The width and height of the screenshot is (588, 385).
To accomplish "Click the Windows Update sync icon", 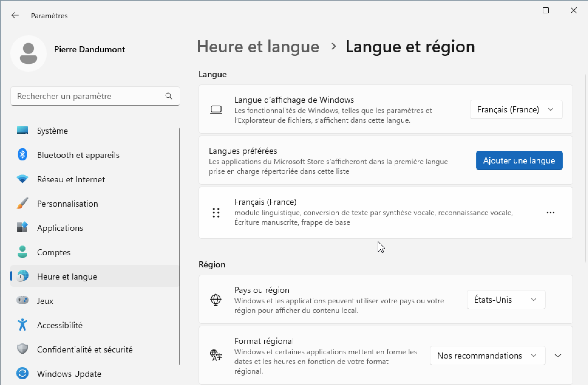I will pos(22,373).
